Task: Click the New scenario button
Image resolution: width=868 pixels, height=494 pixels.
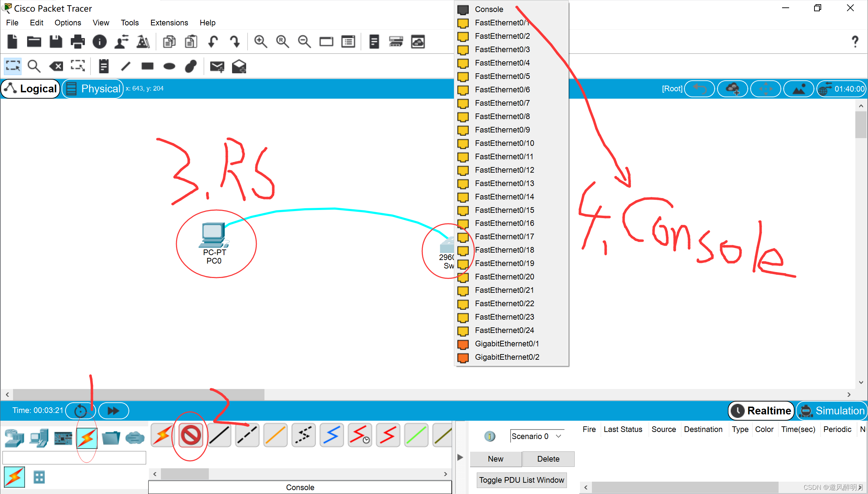Action: 495,459
